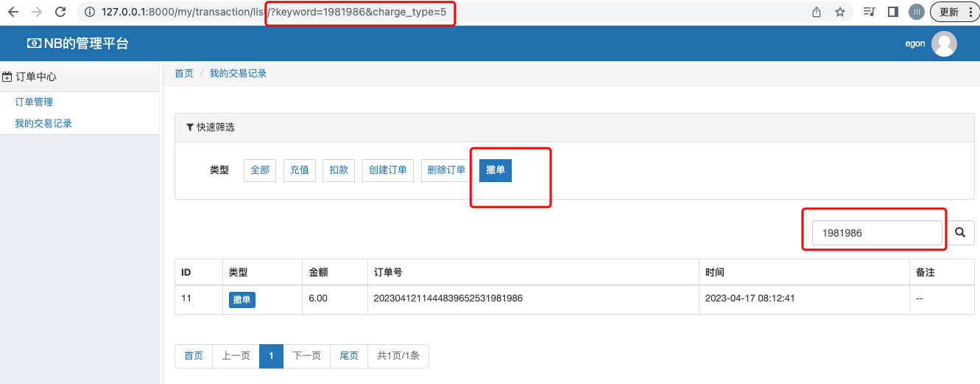This screenshot has height=384, width=980.
Task: Select the 全部 type filter
Action: point(260,170)
